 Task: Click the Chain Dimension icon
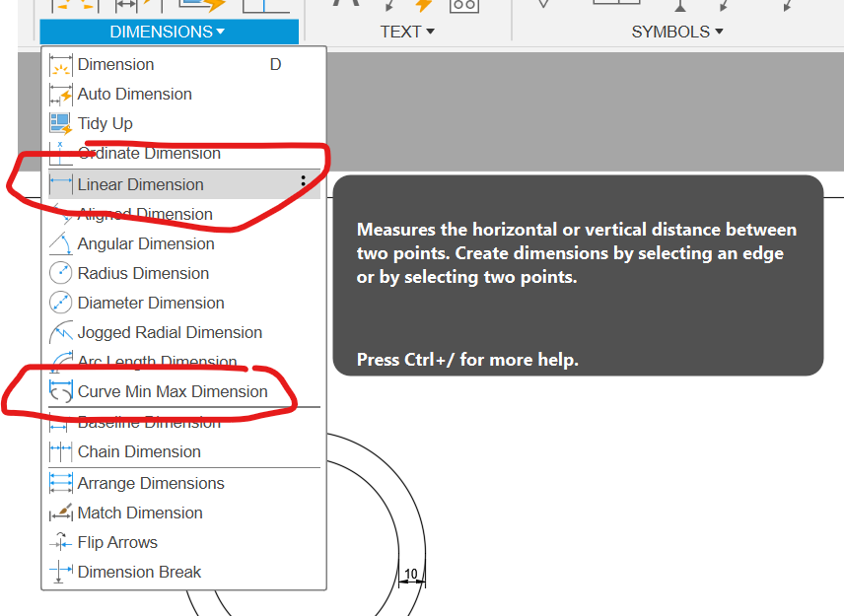60,452
